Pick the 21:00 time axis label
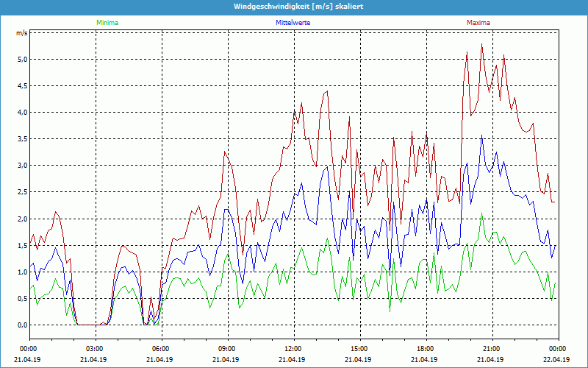The image size is (588, 368). click(492, 348)
